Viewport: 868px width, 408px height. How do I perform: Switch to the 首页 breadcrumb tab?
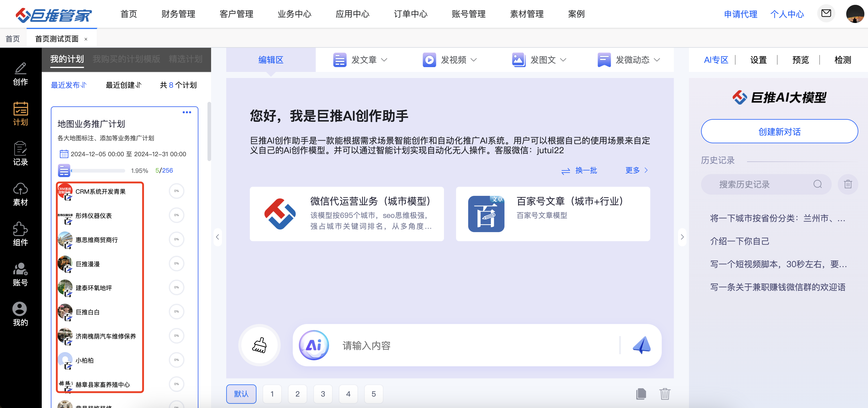pyautogui.click(x=13, y=39)
